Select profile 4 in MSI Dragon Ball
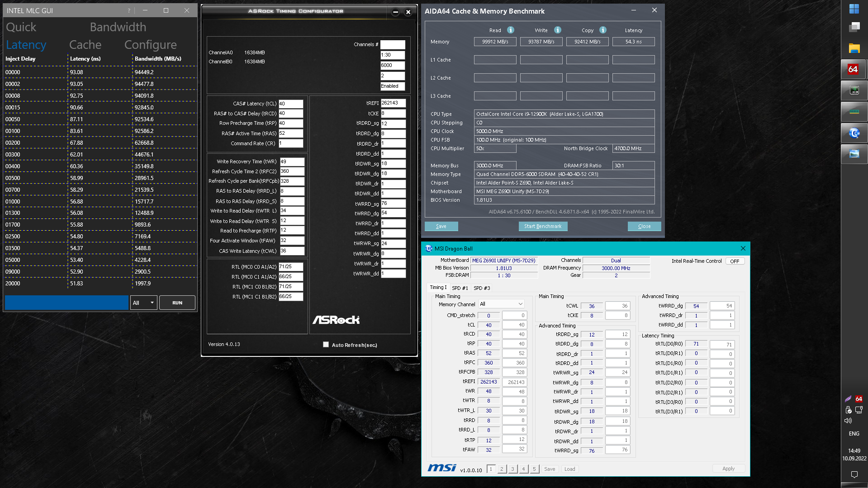 point(523,469)
